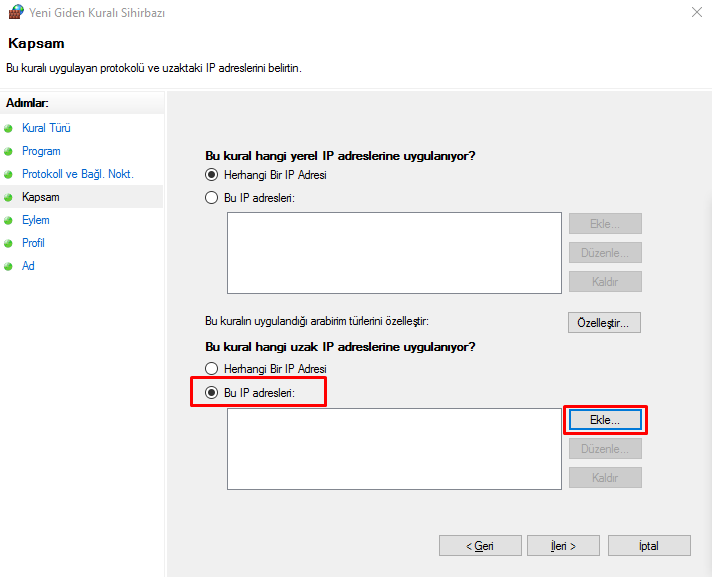Click the Özelleştir... button
Screen dimensions: 712x577
[x=604, y=323]
